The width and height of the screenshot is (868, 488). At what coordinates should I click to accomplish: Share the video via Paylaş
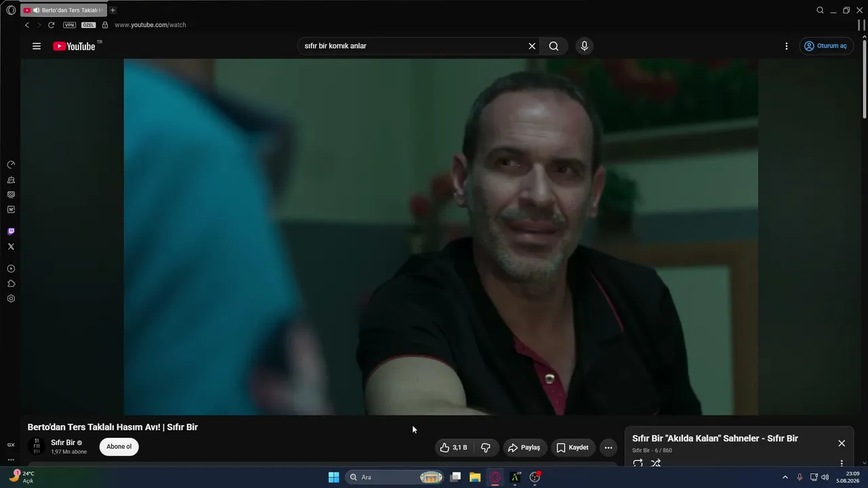tap(524, 447)
